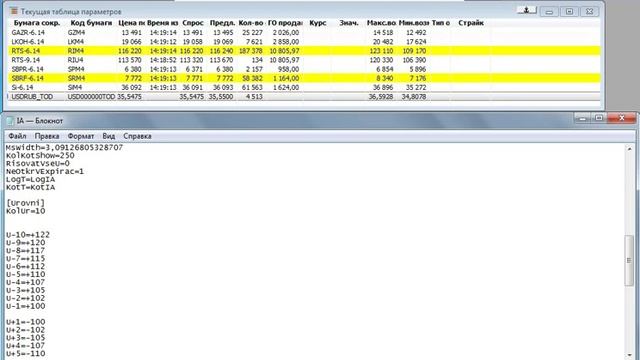
Task: Maximize the parameters table window
Action: pos(569,11)
